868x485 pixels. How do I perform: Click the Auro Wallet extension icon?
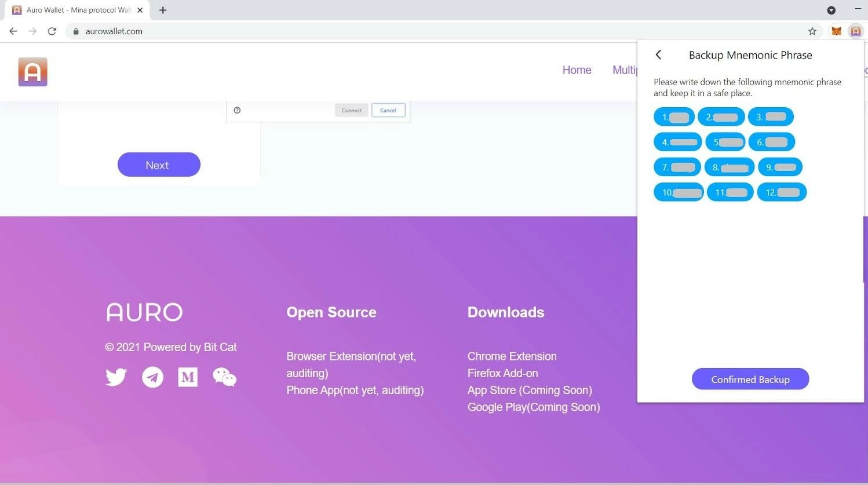(856, 31)
